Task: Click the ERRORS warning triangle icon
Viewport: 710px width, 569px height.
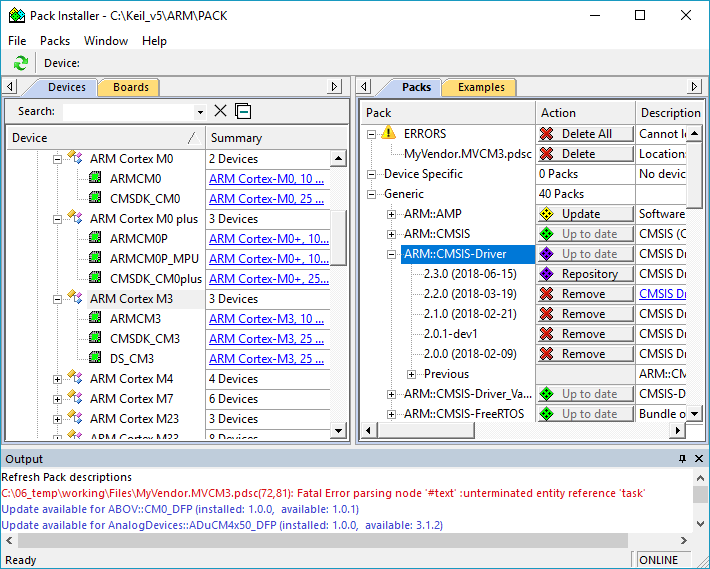Action: (389, 133)
